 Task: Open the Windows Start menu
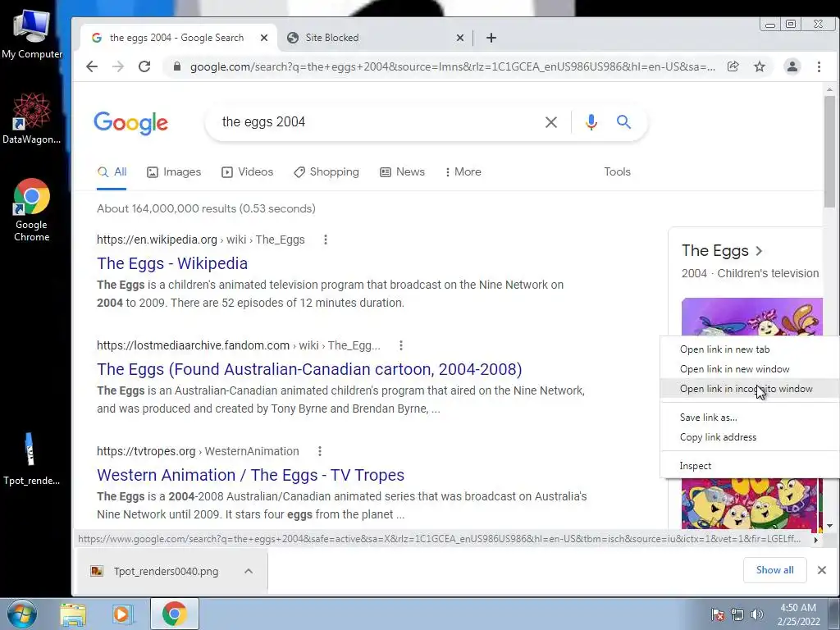point(21,614)
